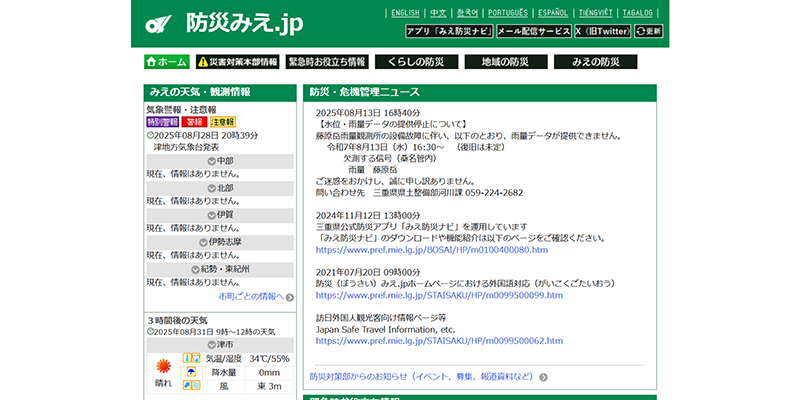Open 緊急時お役立ち情報 menu
Image resolution: width=800 pixels, height=400 pixels.
coord(327,62)
